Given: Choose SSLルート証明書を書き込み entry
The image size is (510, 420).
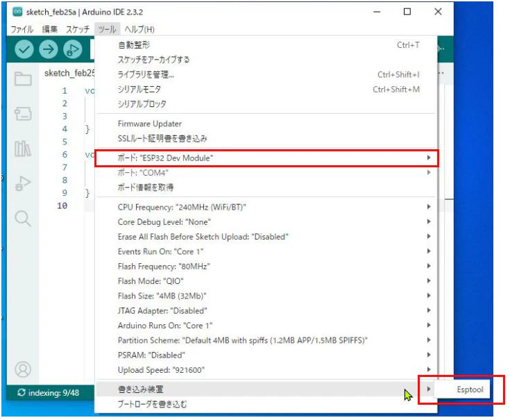Looking at the screenshot, I should 266,139.
